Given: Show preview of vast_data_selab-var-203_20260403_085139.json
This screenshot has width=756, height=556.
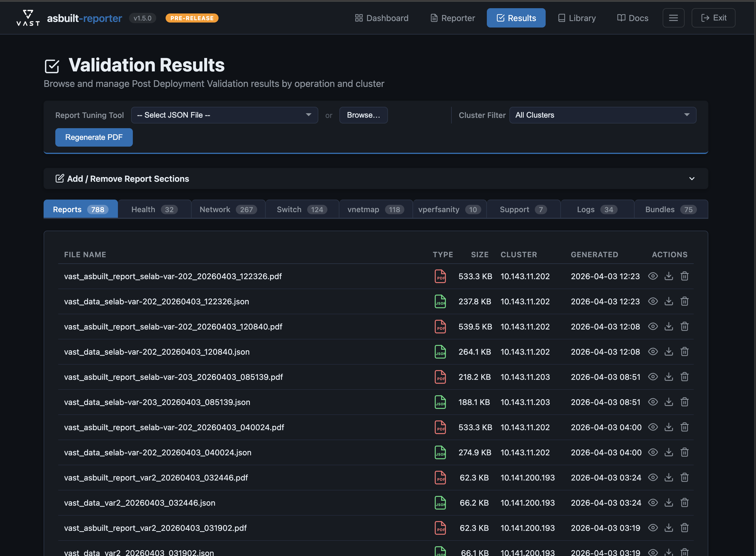Looking at the screenshot, I should (x=653, y=402).
